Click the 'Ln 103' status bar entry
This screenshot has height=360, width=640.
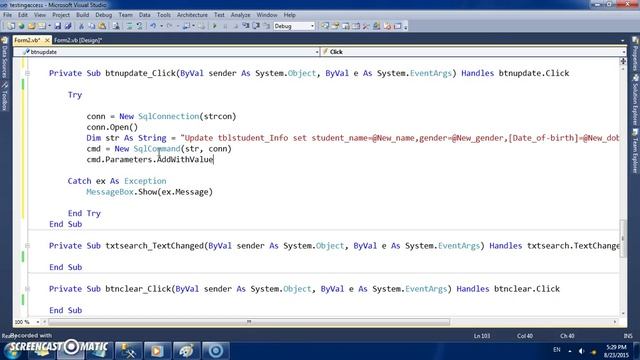coord(482,336)
